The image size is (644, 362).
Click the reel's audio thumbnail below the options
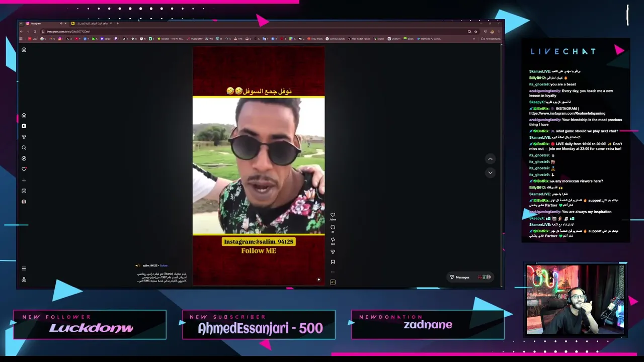[x=333, y=282]
